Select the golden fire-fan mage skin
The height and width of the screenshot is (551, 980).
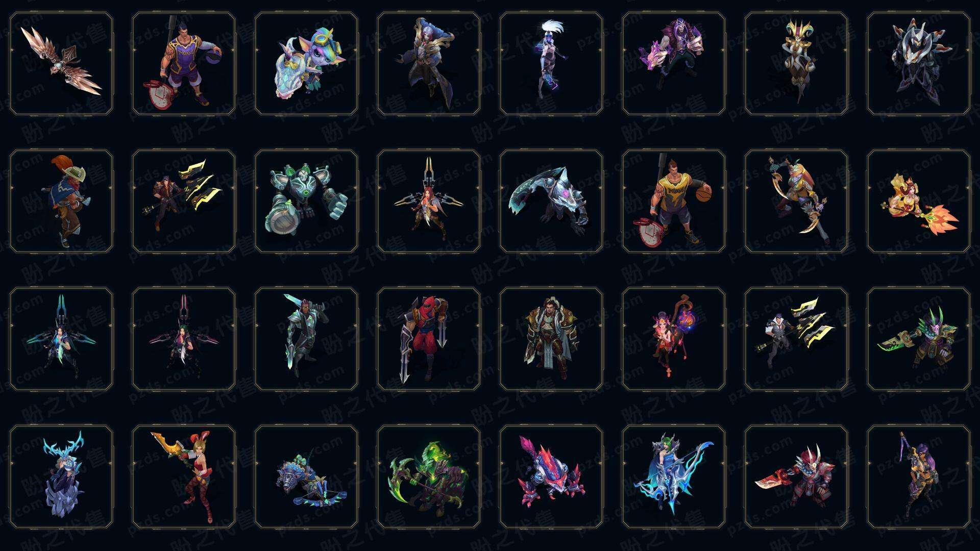tap(919, 201)
